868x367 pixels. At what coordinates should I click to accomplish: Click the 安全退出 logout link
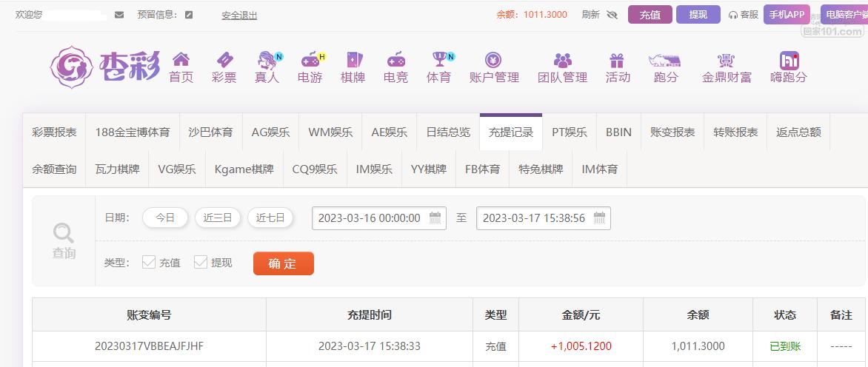(x=239, y=15)
